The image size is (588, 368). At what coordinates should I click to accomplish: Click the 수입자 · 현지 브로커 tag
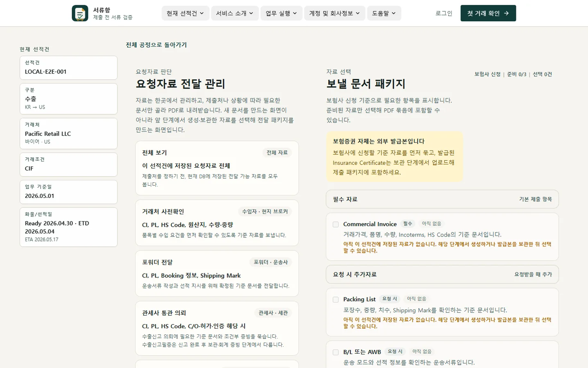[265, 211]
